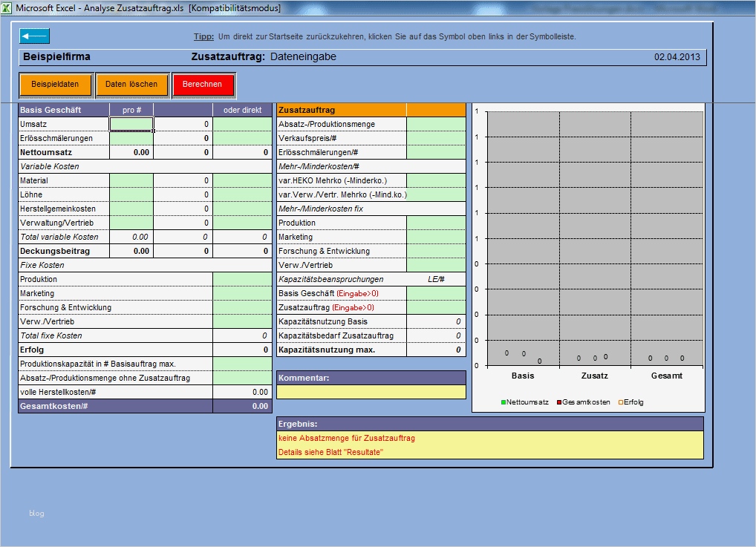Viewport: 756px width, 547px height.
Task: Run the red Berechnen button
Action: (x=203, y=85)
